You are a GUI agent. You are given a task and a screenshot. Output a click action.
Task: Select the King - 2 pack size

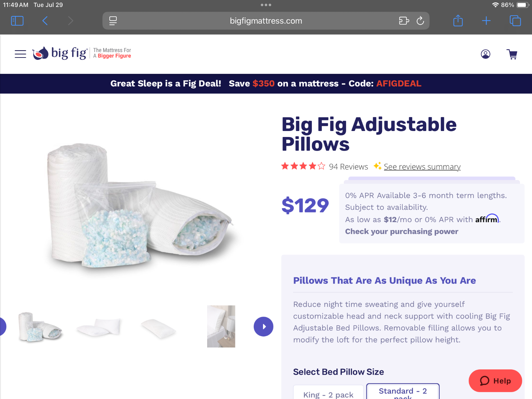(328, 392)
